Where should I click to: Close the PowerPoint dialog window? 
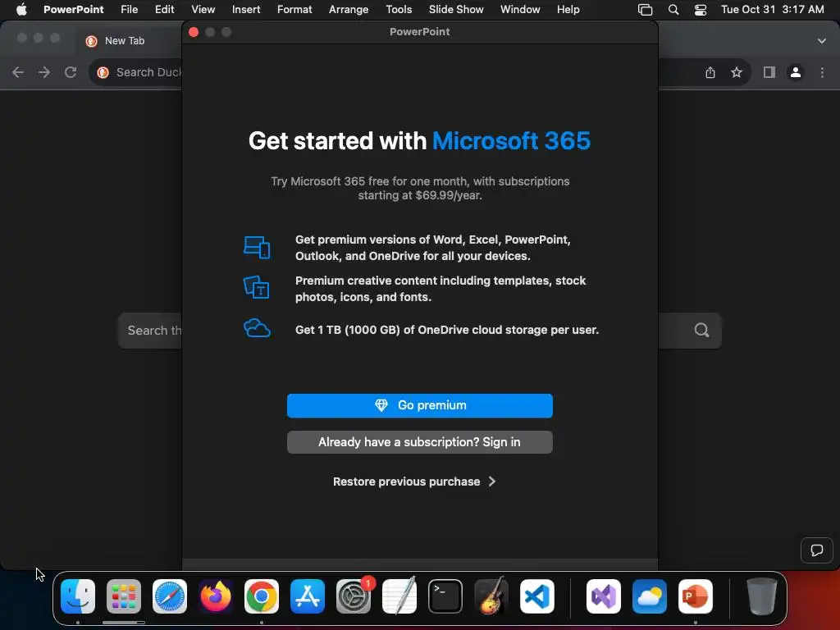(194, 32)
